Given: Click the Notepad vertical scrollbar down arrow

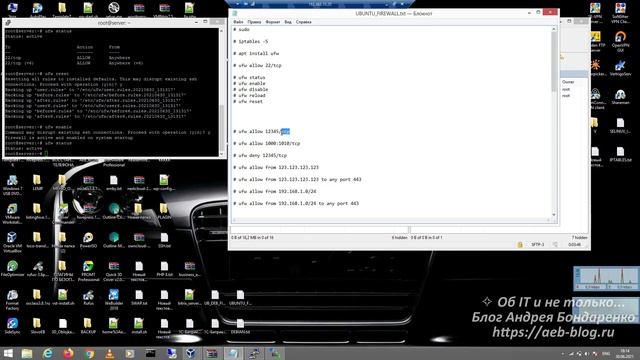Looking at the screenshot, I should (x=554, y=215).
